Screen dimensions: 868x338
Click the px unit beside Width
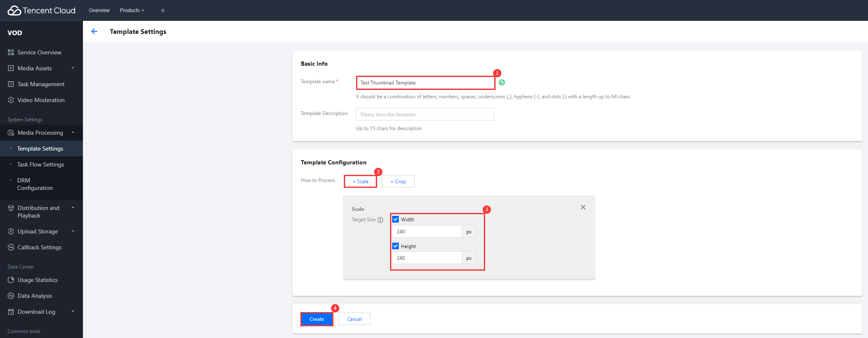pos(469,231)
